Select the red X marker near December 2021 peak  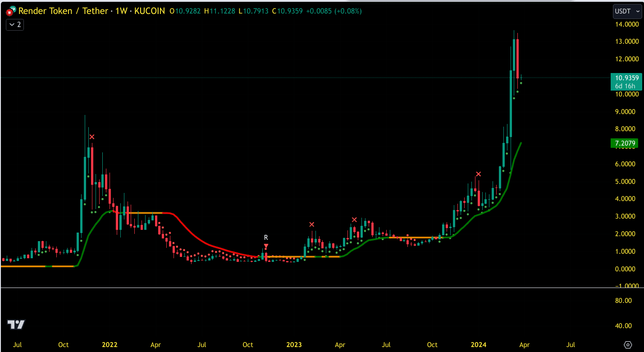pyautogui.click(x=92, y=137)
